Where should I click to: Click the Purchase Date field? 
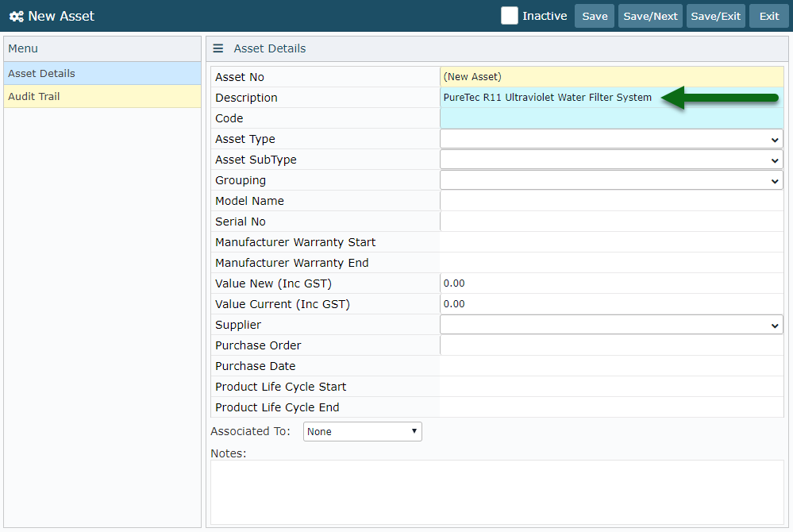click(x=611, y=366)
